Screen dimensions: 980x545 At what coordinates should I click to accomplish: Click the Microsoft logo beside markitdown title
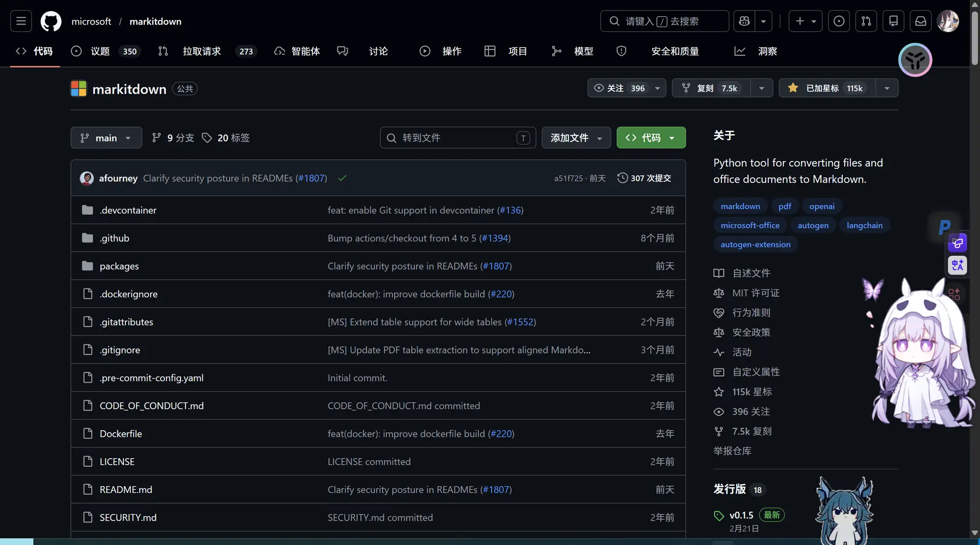pos(79,88)
